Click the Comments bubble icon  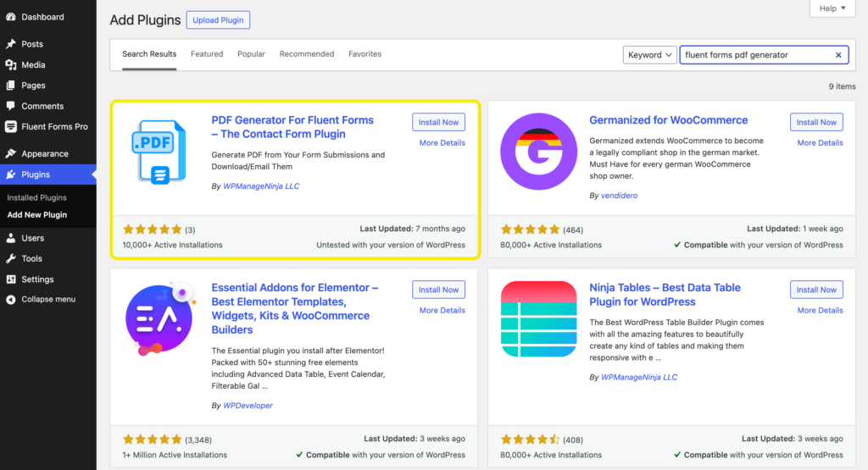10,106
